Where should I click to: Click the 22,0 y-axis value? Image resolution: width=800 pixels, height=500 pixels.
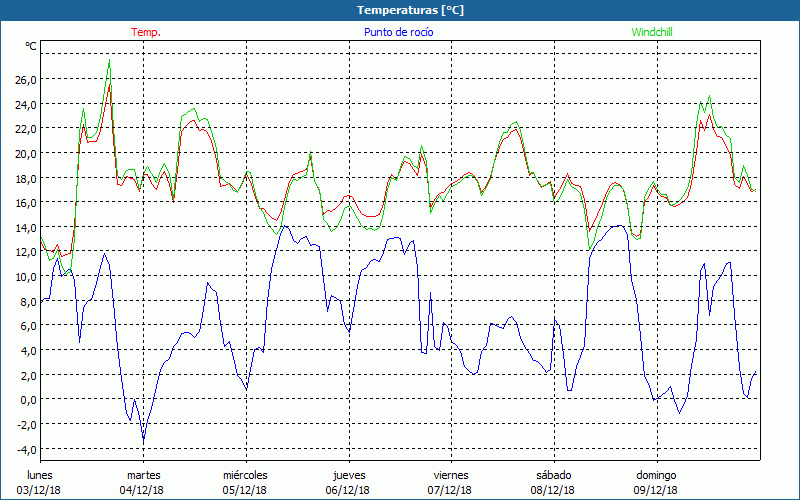(x=24, y=129)
